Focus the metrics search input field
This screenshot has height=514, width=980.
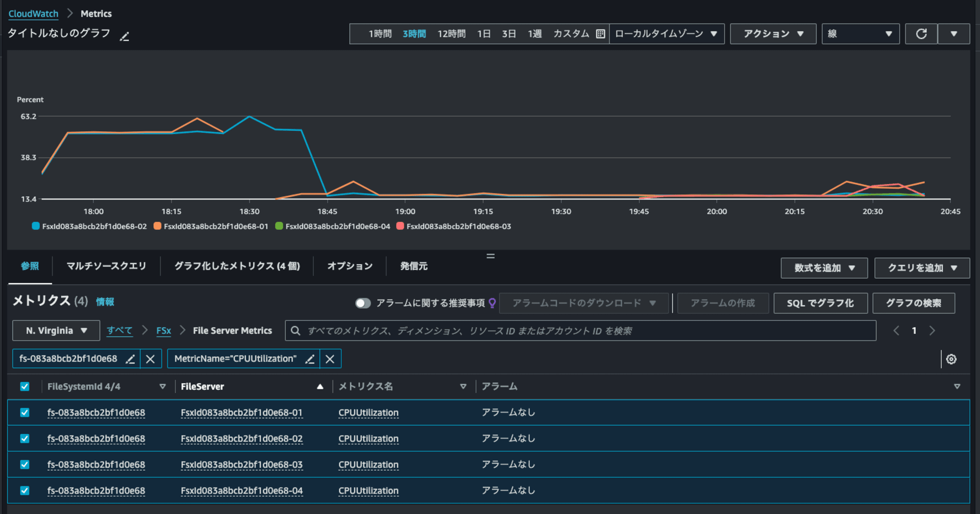pos(581,331)
